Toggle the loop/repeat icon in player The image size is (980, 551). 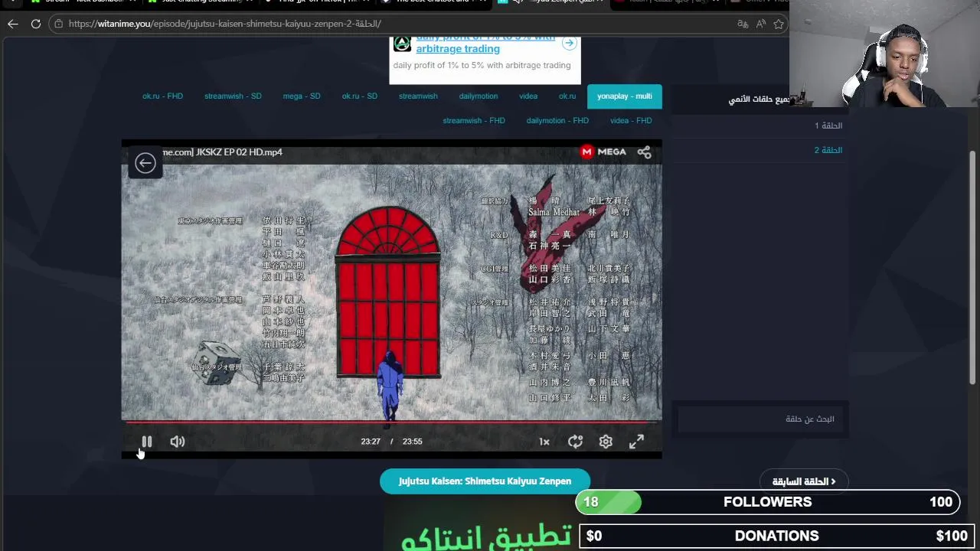575,442
